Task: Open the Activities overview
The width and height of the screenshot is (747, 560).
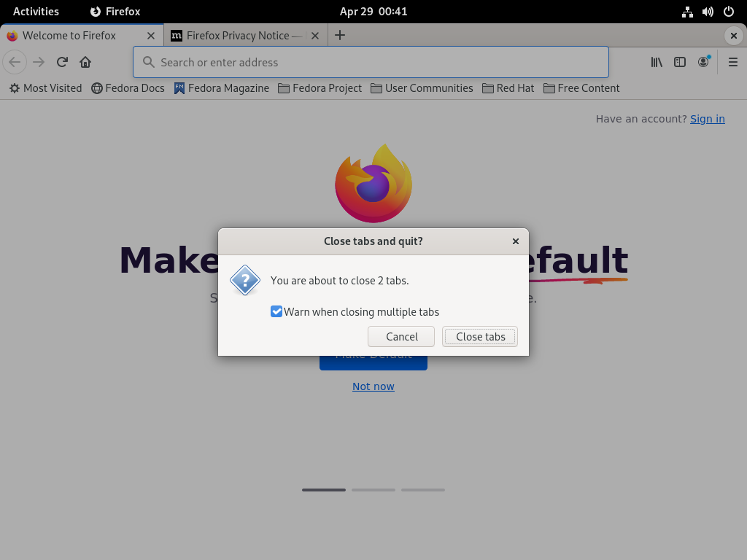Action: [x=36, y=12]
